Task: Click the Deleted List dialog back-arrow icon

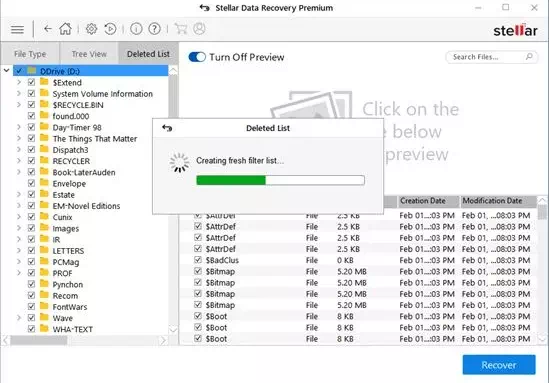Action: point(167,128)
